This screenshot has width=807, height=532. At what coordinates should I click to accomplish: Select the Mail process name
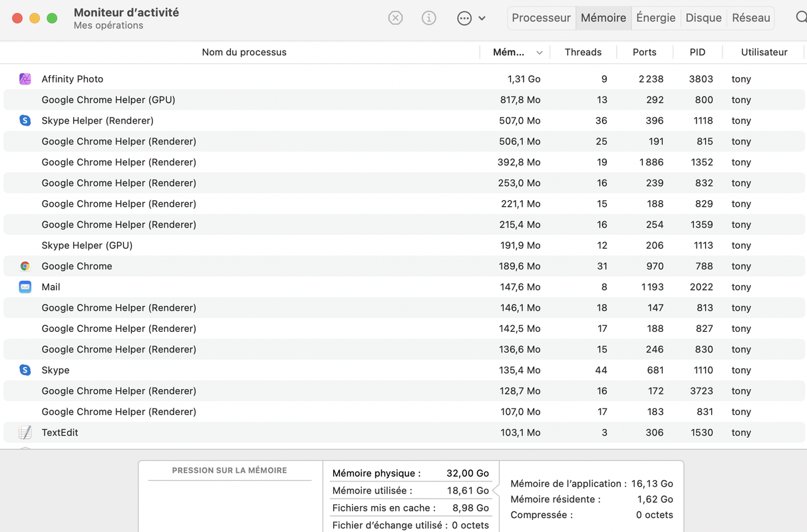pyautogui.click(x=51, y=287)
